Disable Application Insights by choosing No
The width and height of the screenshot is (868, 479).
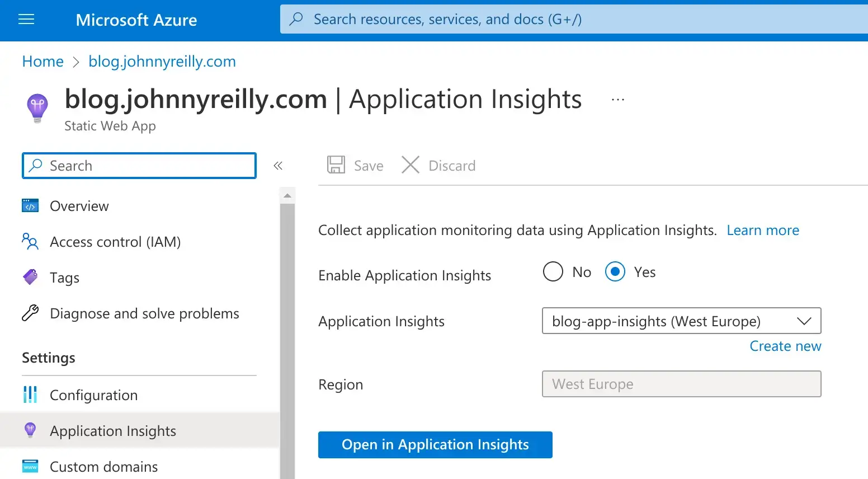(553, 271)
